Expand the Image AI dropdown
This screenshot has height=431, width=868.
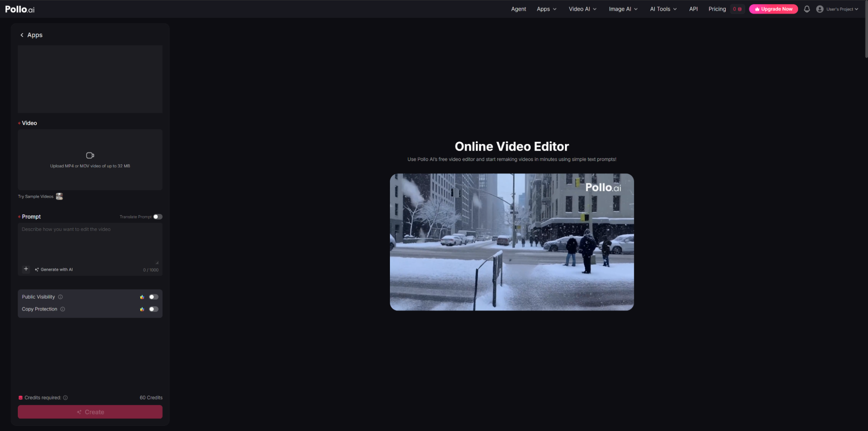[623, 9]
